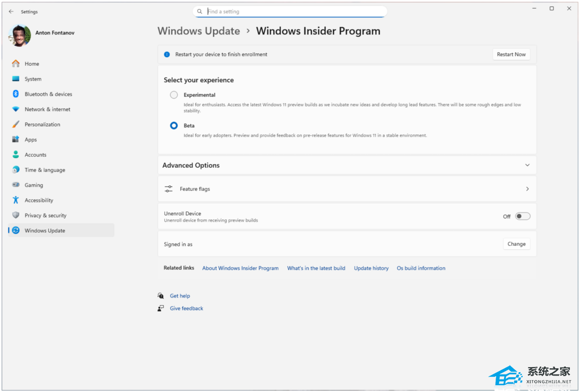
Task: Click the blue info icon in restart banner
Action: 167,54
